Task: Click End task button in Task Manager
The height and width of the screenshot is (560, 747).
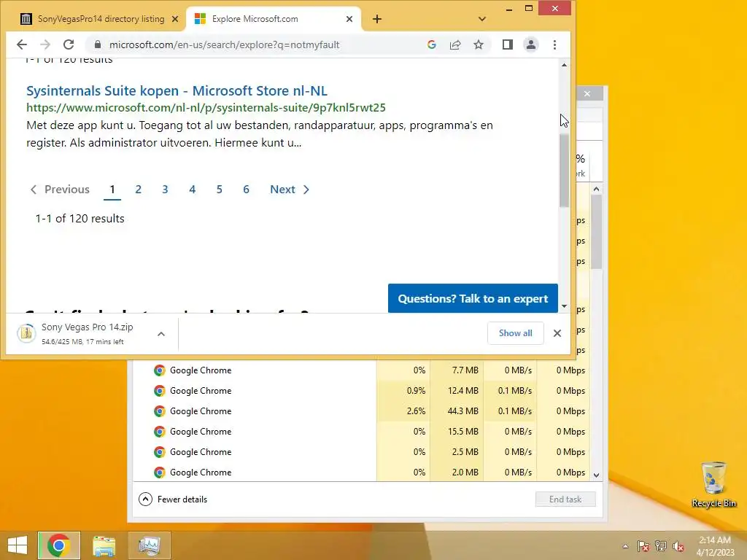Action: click(x=565, y=499)
